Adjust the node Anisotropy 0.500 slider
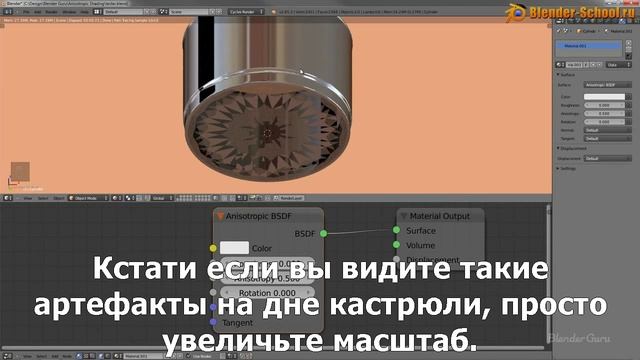The image size is (640, 360). click(267, 278)
